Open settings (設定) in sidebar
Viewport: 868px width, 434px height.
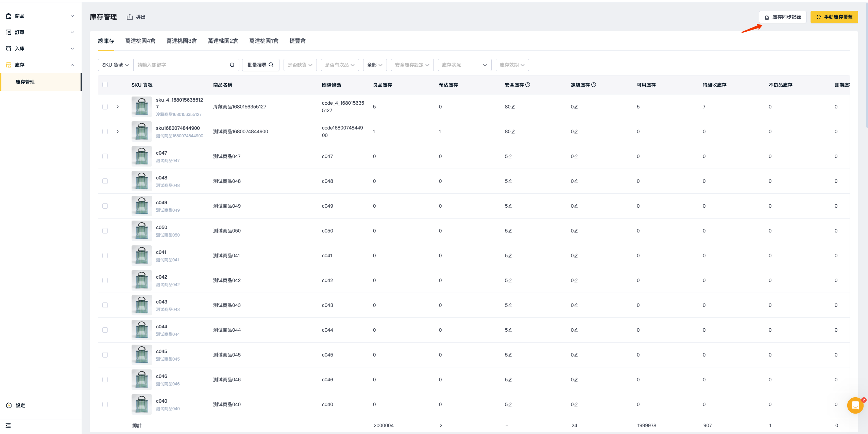(x=20, y=405)
